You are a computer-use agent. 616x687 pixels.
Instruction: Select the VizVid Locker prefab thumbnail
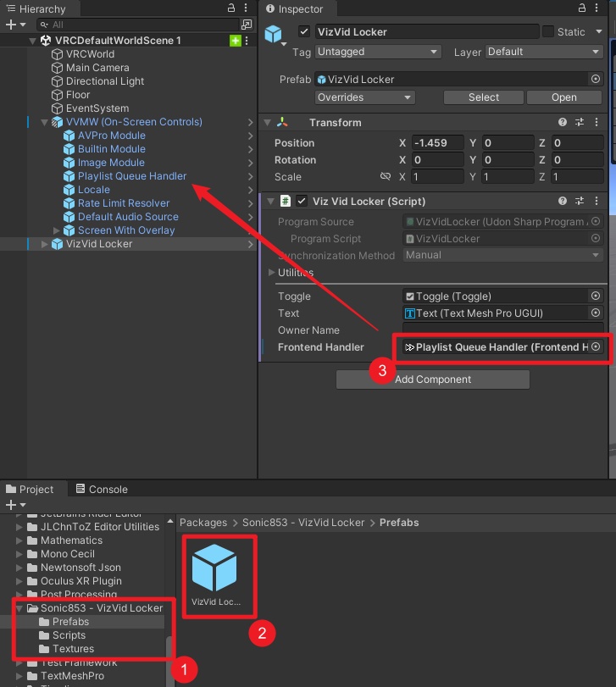pyautogui.click(x=215, y=574)
